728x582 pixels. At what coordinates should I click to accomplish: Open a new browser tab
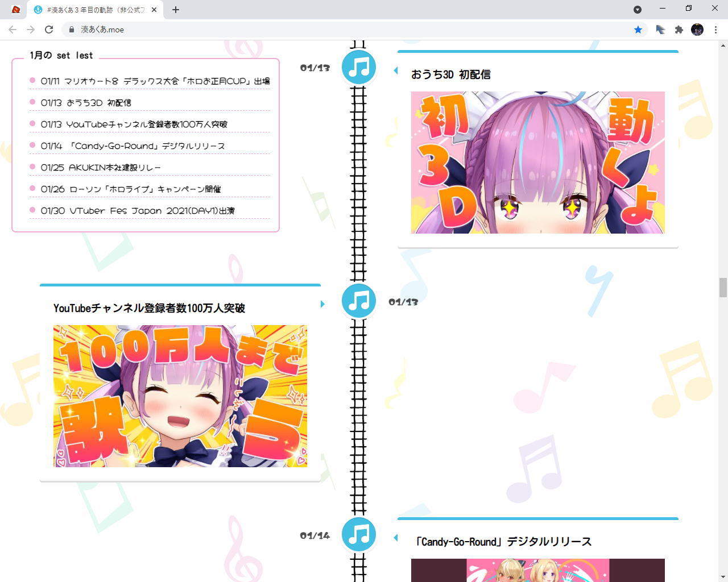pyautogui.click(x=176, y=10)
